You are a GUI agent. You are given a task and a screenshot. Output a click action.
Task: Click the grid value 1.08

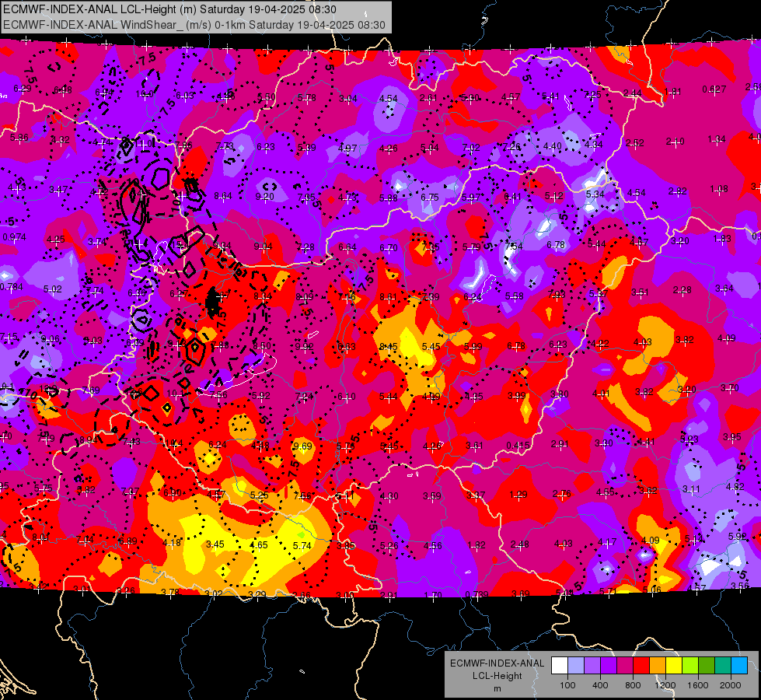[719, 188]
